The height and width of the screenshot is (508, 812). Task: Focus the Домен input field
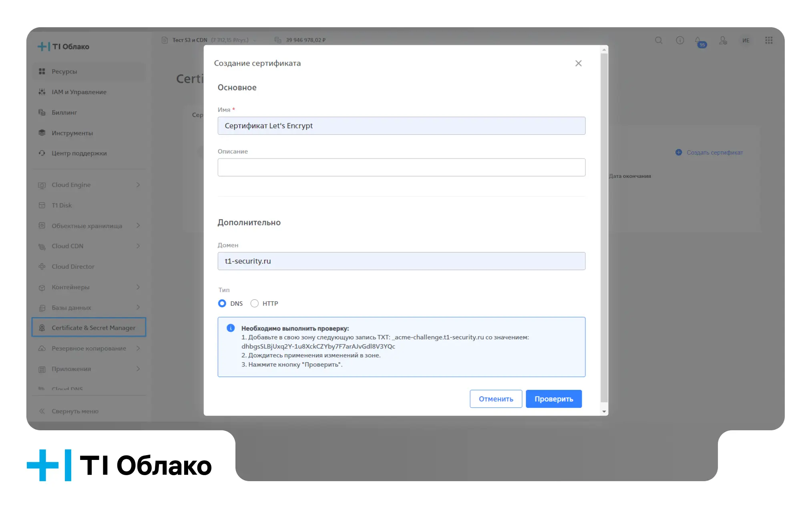401,261
